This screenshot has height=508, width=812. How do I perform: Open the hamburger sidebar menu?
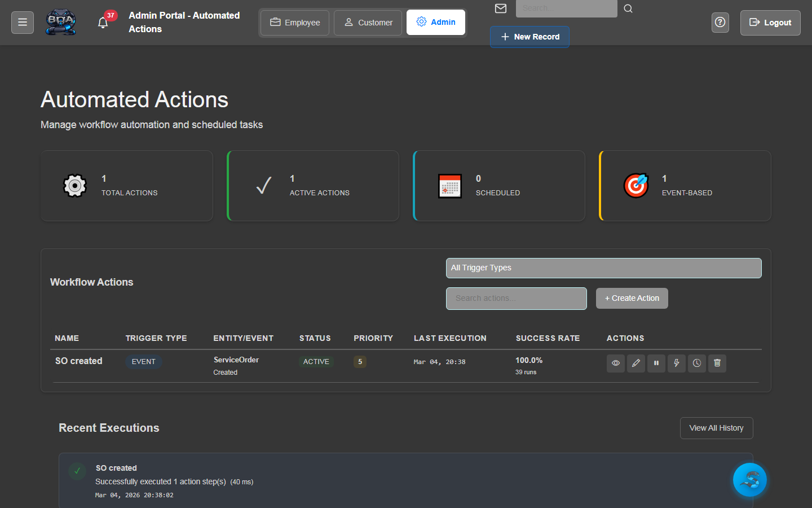point(23,23)
